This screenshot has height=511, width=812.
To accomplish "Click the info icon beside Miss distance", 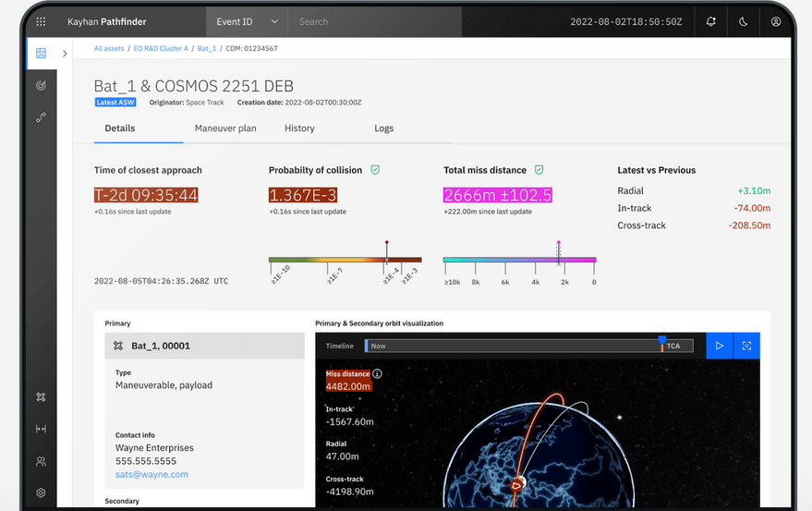I will tap(377, 374).
